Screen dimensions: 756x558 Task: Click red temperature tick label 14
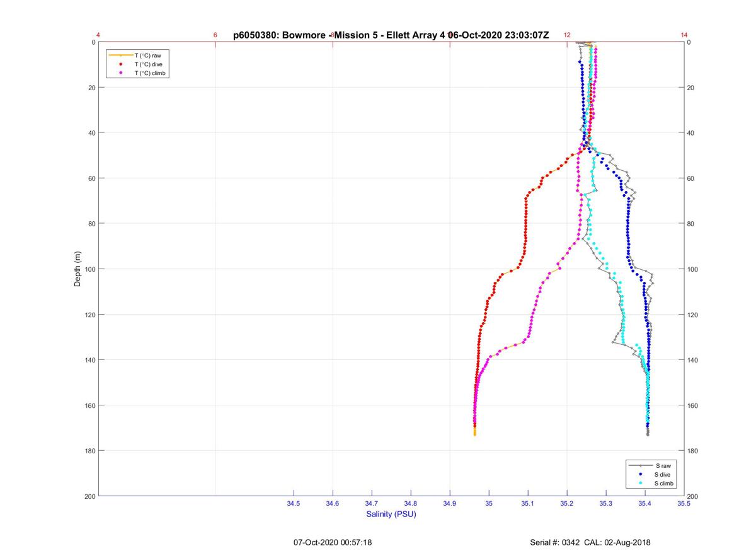684,35
